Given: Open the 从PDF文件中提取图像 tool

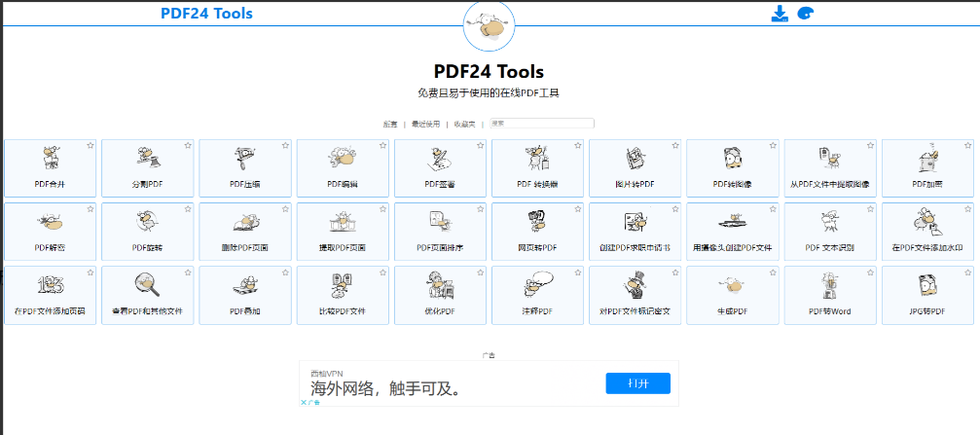Looking at the screenshot, I should click(830, 168).
